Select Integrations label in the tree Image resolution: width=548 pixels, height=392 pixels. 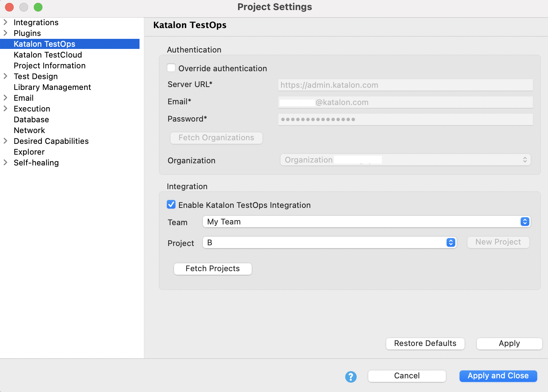(36, 22)
